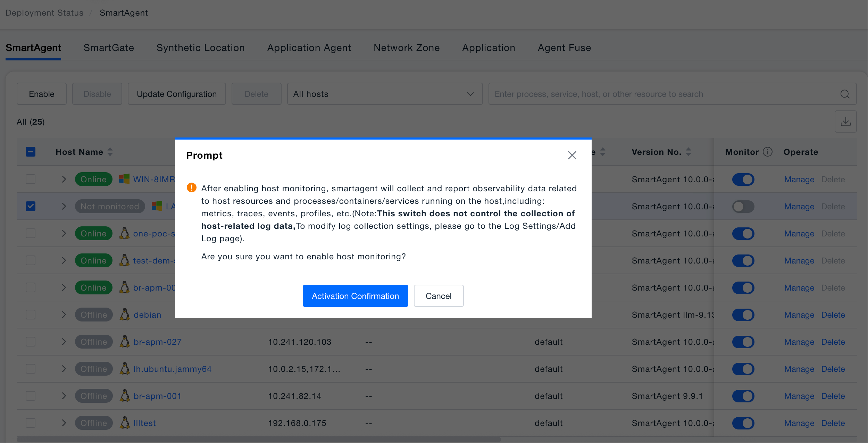This screenshot has width=868, height=443.
Task: Toggle monitor switch for llltest host
Action: 743,423
